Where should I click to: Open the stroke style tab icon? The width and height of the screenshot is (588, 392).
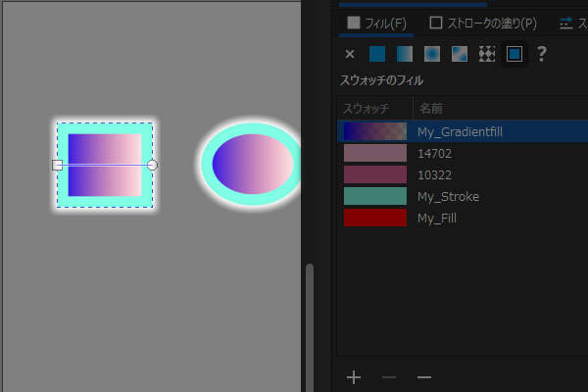565,24
